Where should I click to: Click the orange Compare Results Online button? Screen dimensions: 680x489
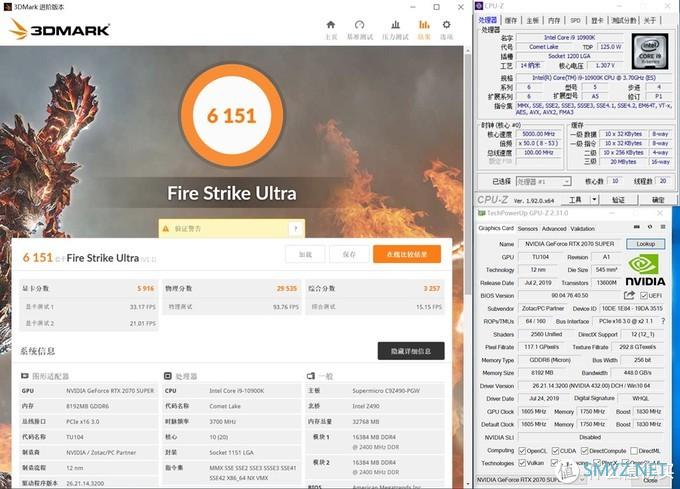pyautogui.click(x=406, y=254)
